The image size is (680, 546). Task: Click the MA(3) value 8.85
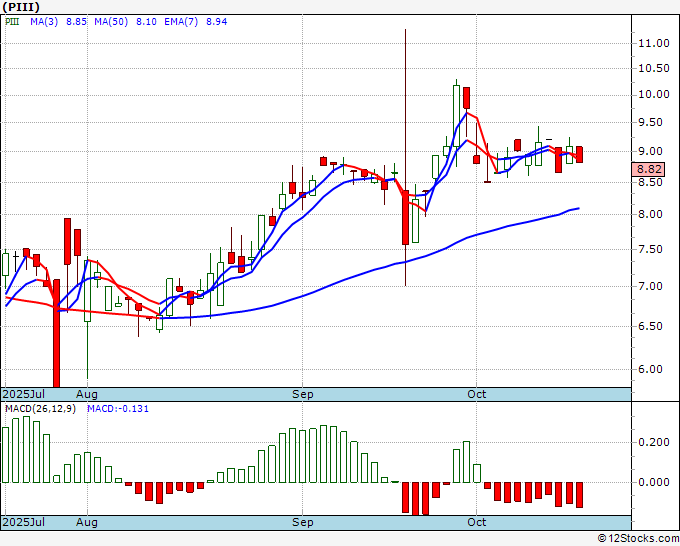click(x=76, y=22)
